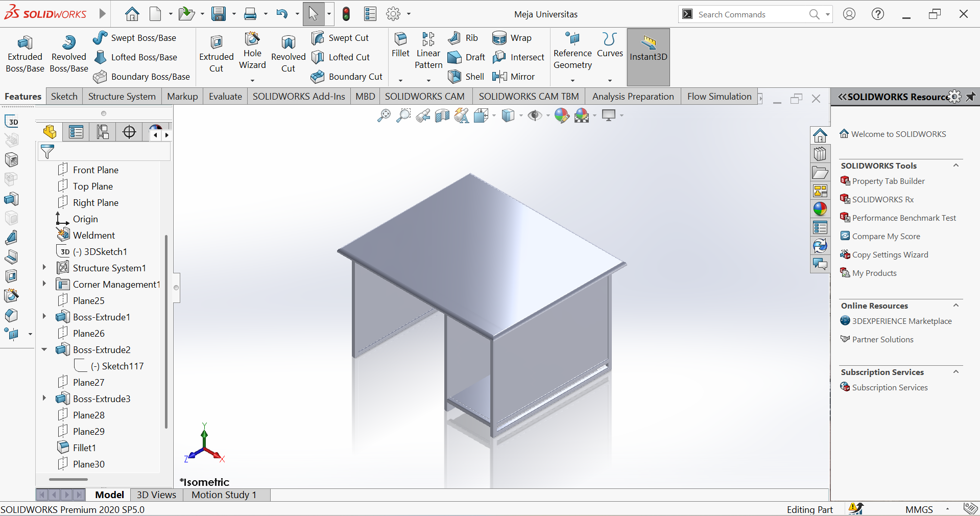This screenshot has height=516, width=980.
Task: Expand the Structure System1 feature
Action: [44, 267]
